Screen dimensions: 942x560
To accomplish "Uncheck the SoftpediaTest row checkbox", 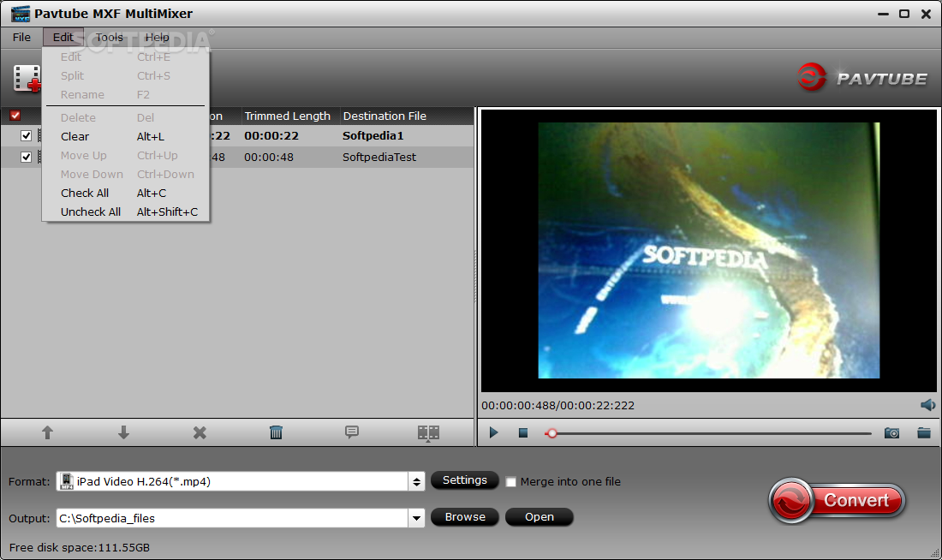I will (26, 157).
